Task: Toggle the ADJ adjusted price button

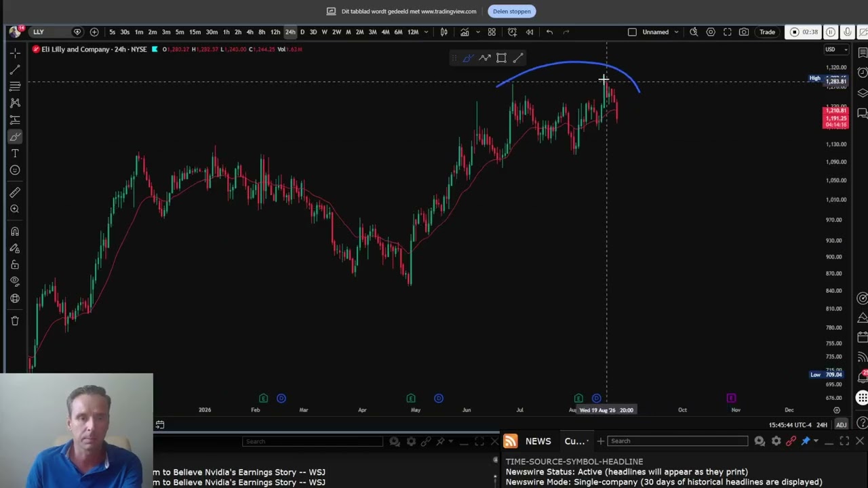Action: pyautogui.click(x=842, y=425)
